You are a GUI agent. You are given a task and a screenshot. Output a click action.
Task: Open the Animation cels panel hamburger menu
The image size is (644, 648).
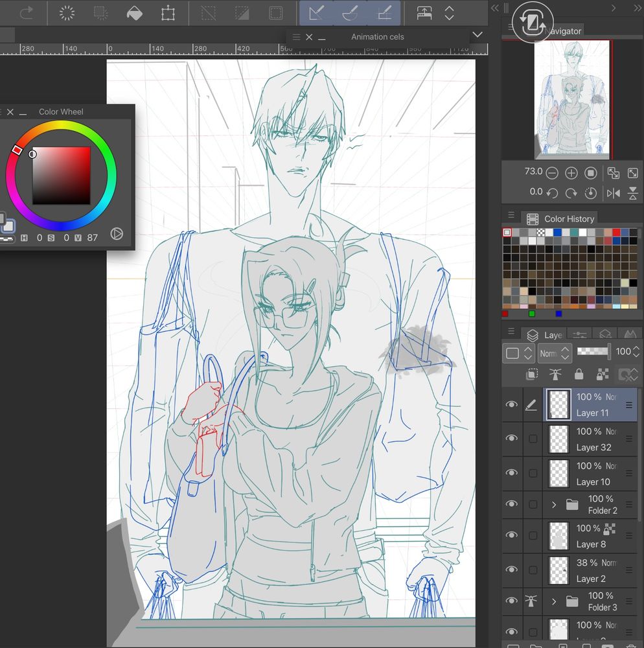pos(296,37)
